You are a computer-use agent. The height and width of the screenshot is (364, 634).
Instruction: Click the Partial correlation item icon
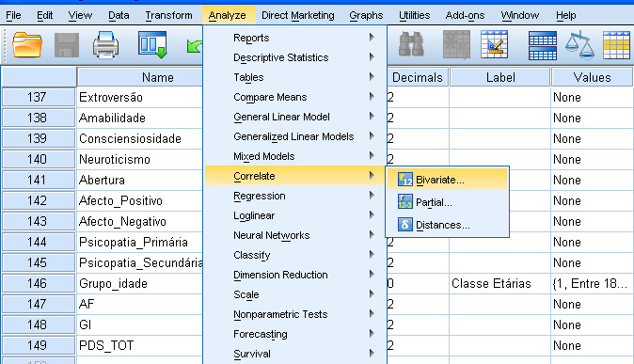pos(404,202)
